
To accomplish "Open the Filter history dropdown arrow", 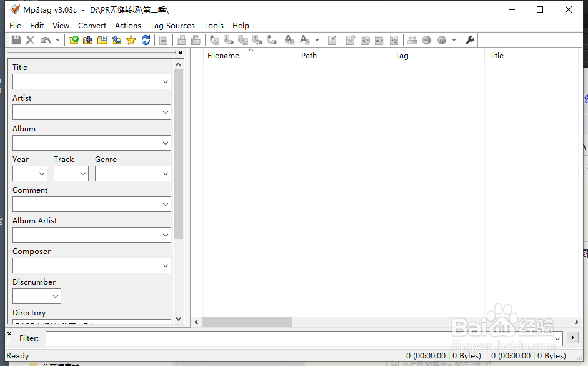I will coord(557,338).
